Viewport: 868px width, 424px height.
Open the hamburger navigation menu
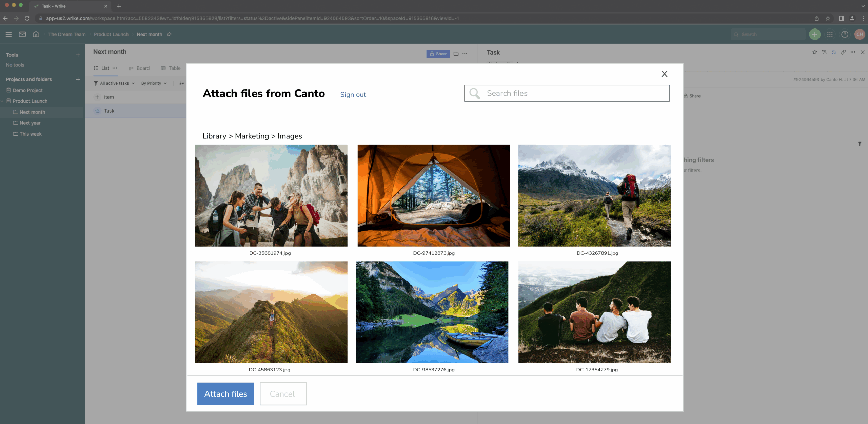coord(9,34)
